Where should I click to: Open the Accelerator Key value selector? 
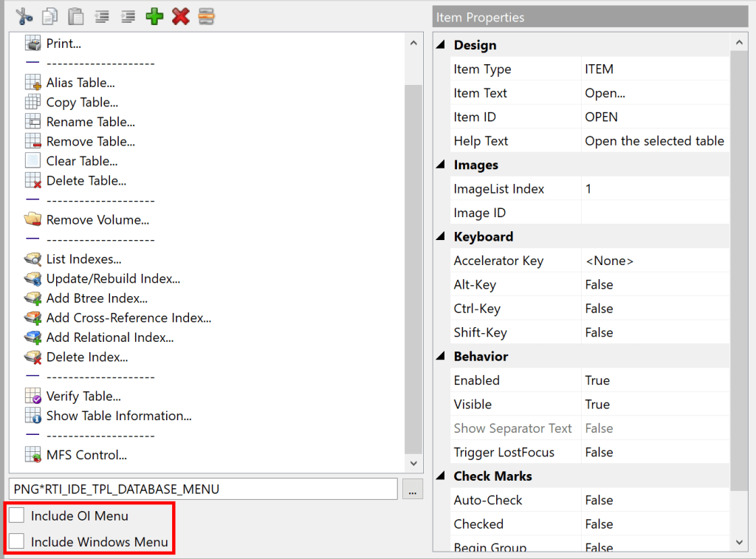[x=650, y=260]
